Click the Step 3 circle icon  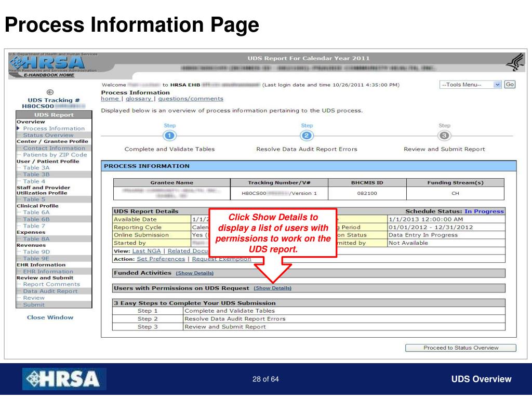coord(444,136)
